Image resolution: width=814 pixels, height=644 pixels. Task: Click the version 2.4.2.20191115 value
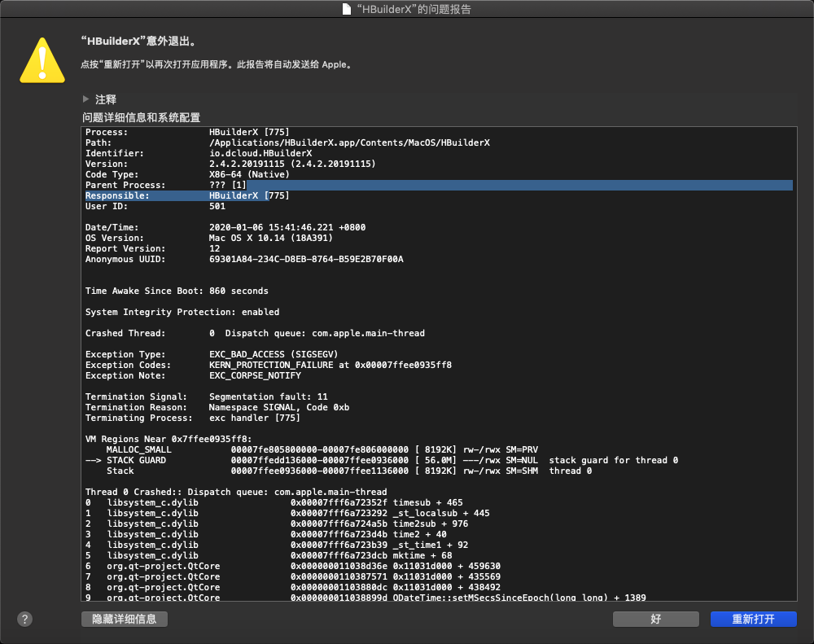(x=292, y=164)
